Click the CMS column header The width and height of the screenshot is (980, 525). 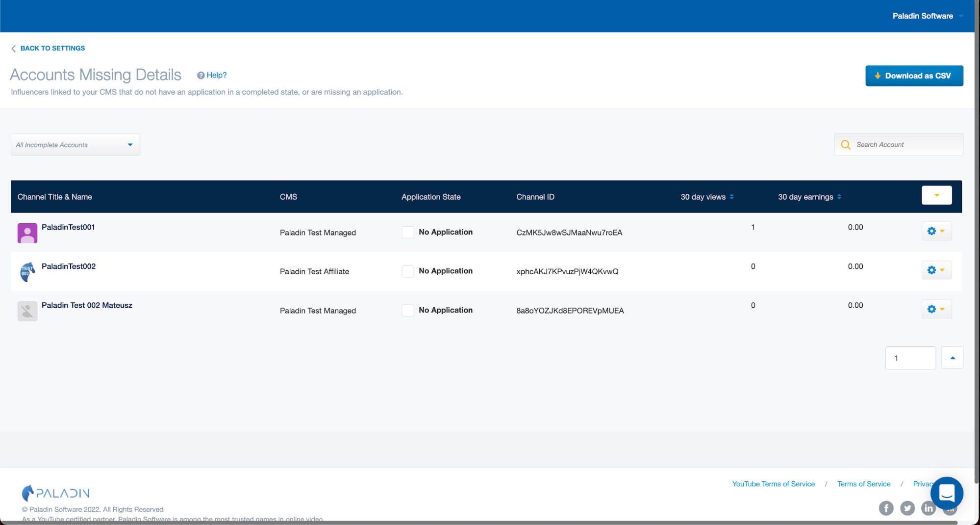tap(288, 197)
